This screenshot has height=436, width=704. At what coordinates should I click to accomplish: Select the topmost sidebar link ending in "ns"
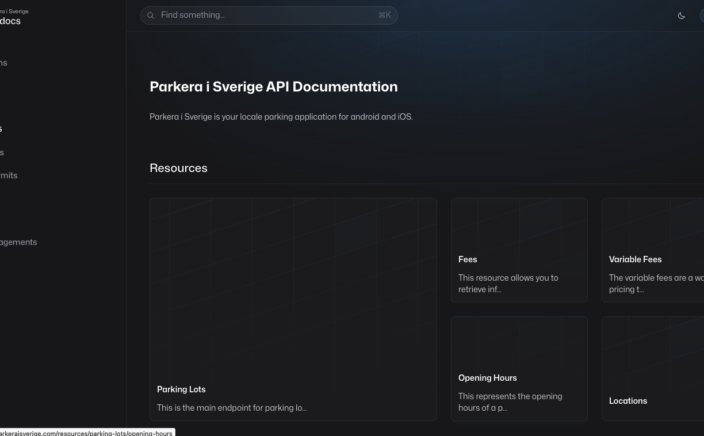tap(4, 62)
